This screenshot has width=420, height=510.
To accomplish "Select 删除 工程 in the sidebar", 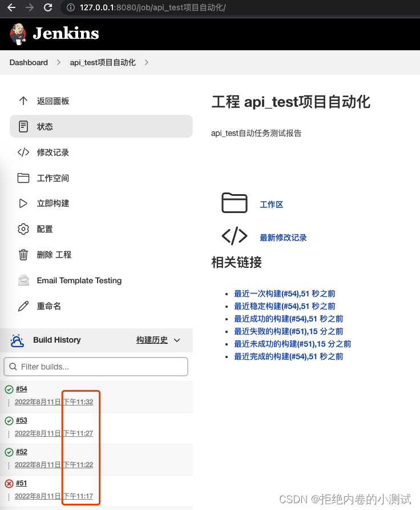I will tap(54, 255).
